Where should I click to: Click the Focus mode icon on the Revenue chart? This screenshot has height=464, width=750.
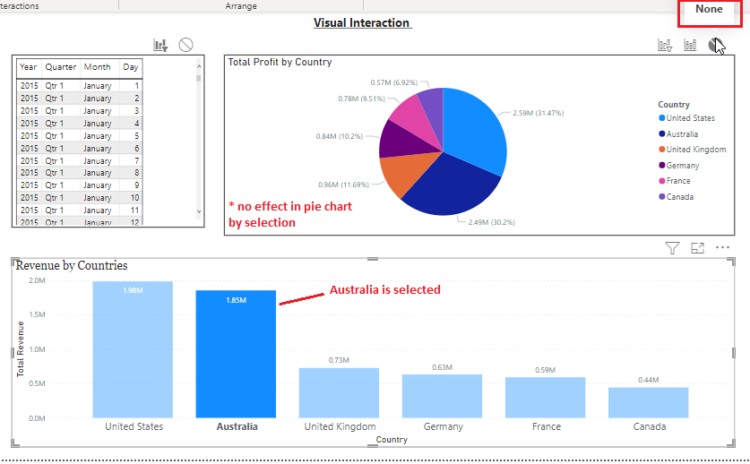(697, 247)
